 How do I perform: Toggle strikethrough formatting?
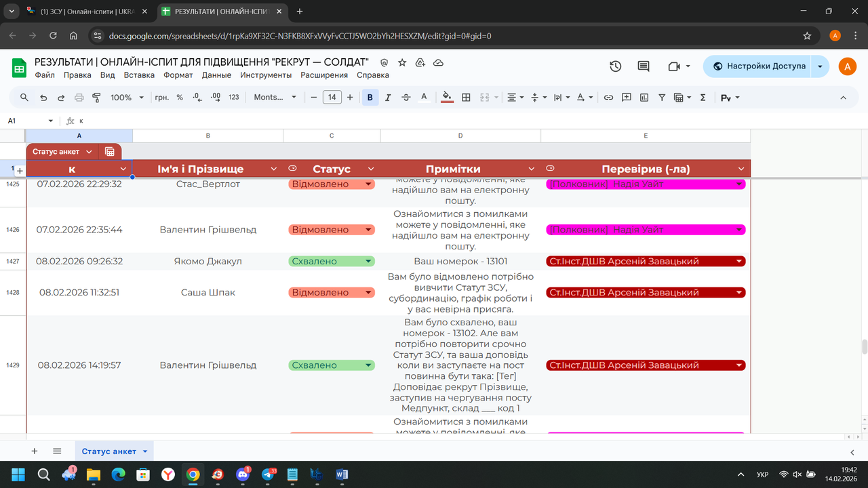(406, 98)
